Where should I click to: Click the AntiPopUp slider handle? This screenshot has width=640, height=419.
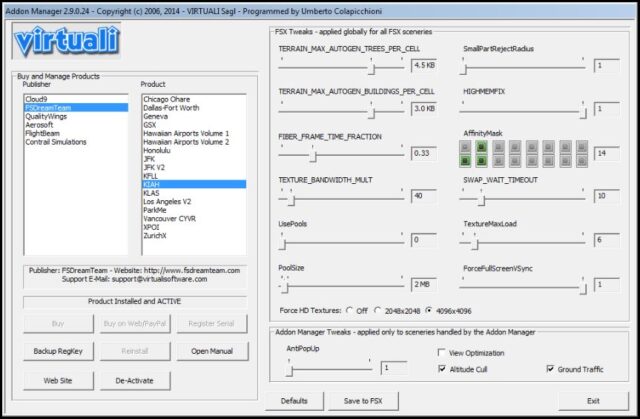point(289,370)
